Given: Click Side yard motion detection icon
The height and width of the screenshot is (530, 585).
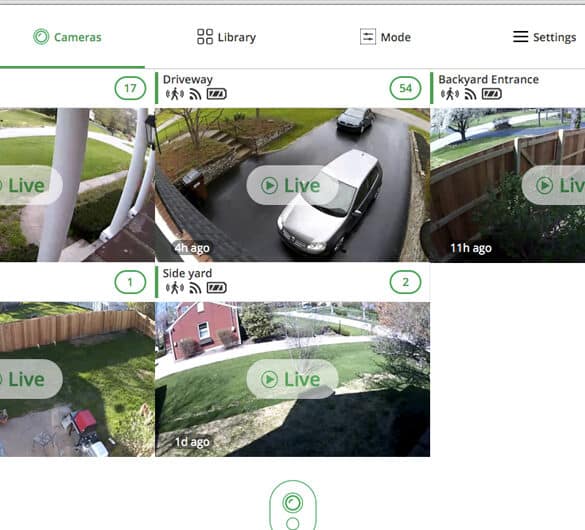Looking at the screenshot, I should [x=175, y=288].
